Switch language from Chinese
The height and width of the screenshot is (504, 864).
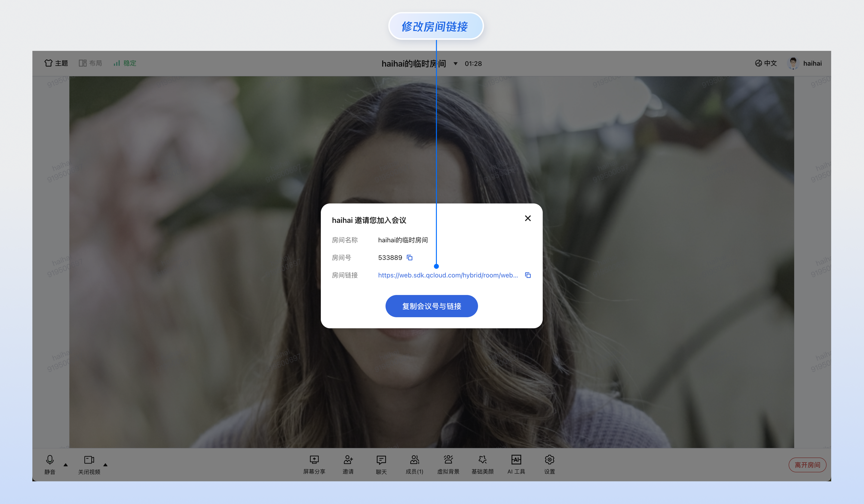pyautogui.click(x=766, y=63)
